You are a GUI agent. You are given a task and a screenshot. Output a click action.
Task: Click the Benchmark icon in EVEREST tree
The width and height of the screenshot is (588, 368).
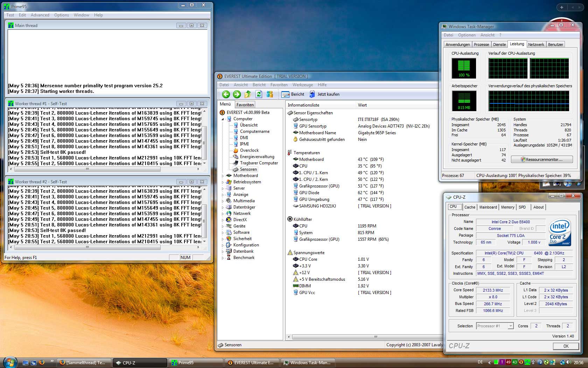(229, 258)
